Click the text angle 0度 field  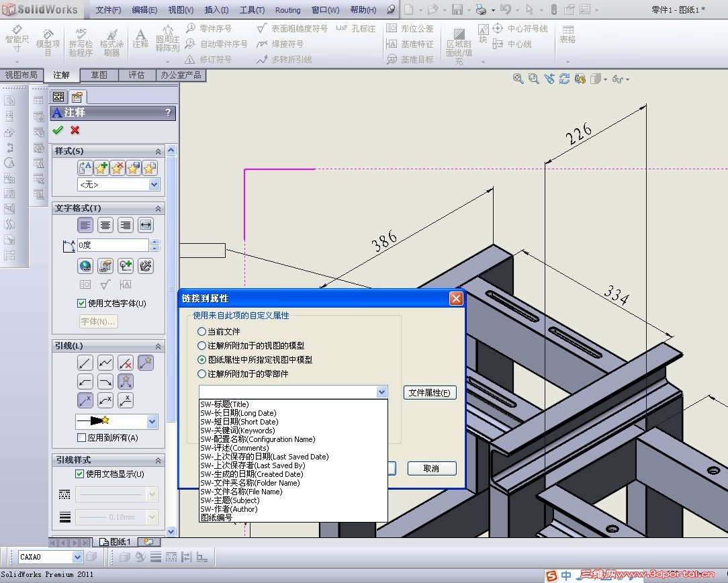pos(113,245)
